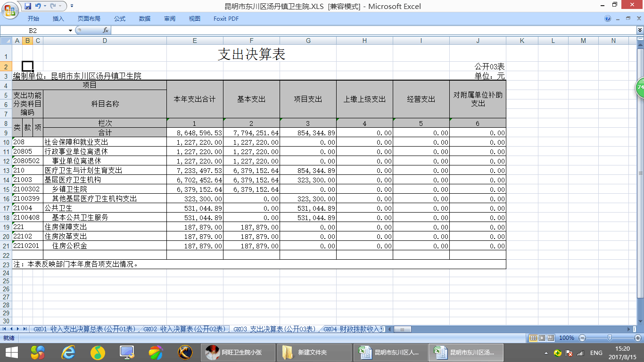Click the horizontal scrollbar thumb

[403, 329]
